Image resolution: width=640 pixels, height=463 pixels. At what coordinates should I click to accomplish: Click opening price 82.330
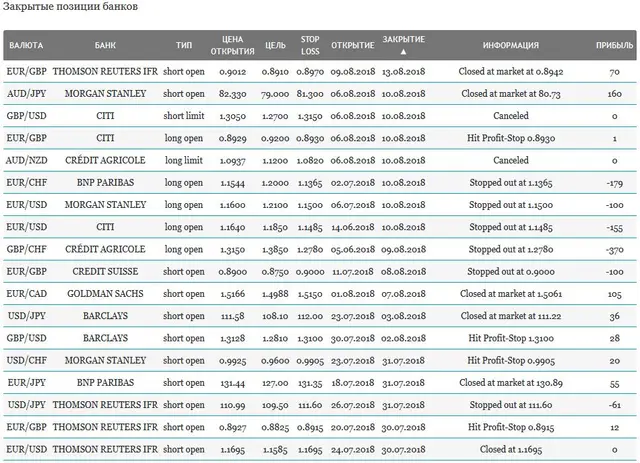pos(232,94)
